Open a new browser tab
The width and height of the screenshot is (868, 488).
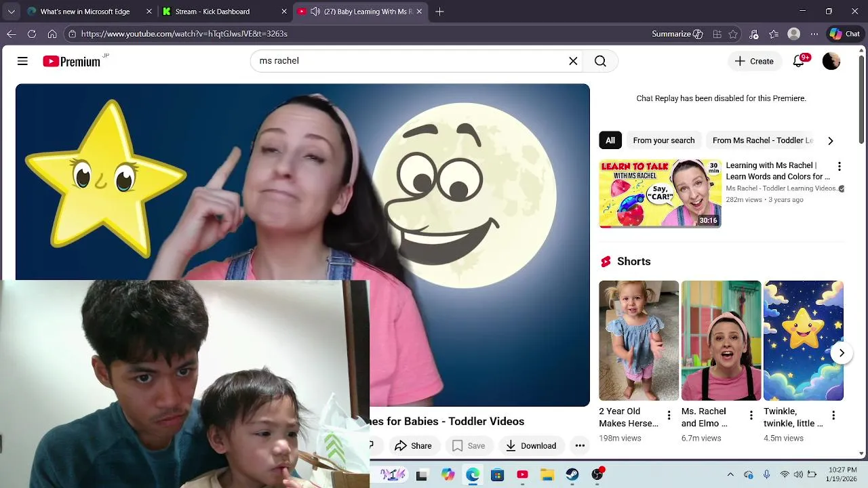439,12
